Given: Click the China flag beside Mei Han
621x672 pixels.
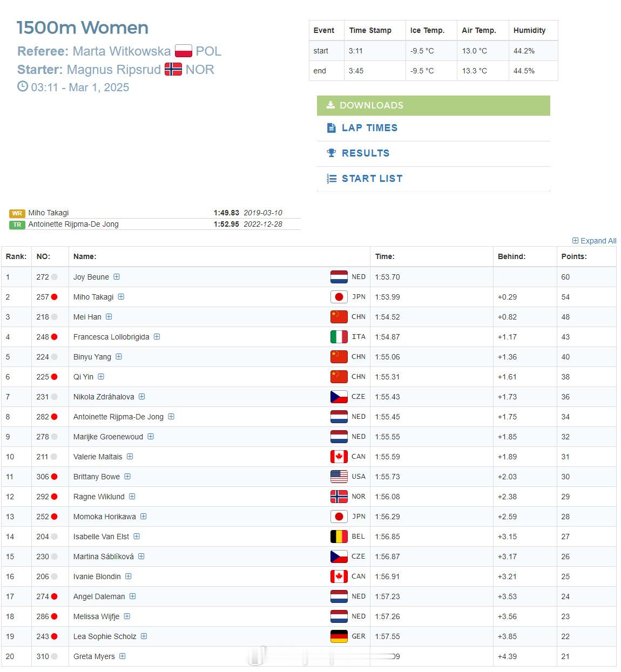Looking at the screenshot, I should pos(339,317).
